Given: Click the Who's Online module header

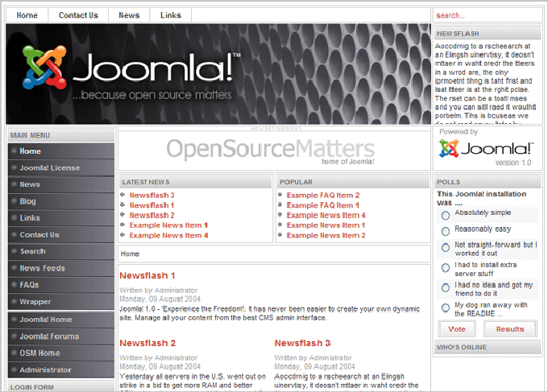Looking at the screenshot, I should tap(488, 347).
